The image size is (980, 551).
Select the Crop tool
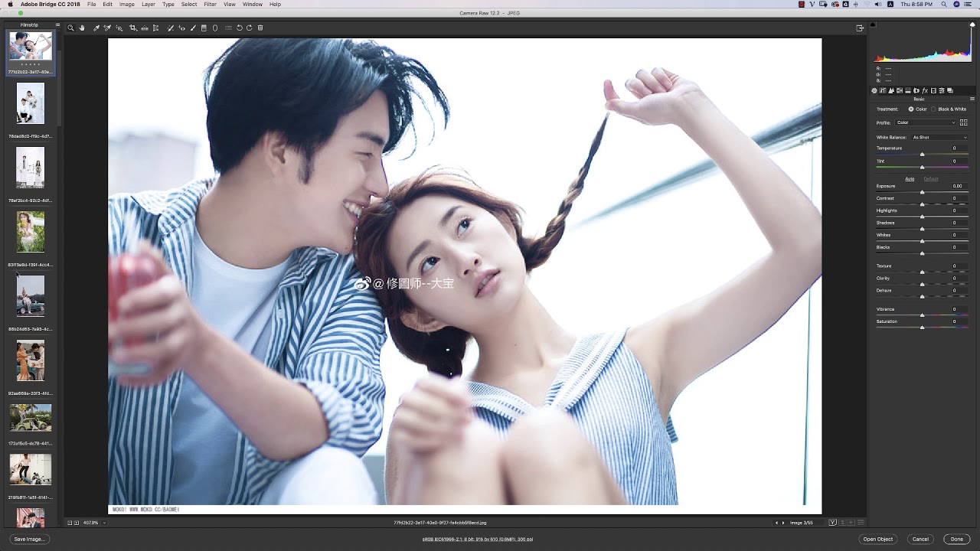[x=133, y=28]
